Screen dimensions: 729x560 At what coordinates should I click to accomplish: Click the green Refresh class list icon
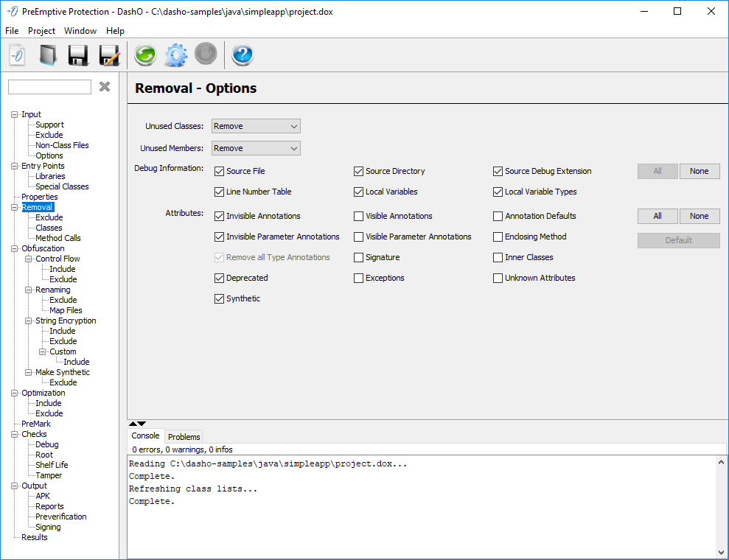click(145, 55)
